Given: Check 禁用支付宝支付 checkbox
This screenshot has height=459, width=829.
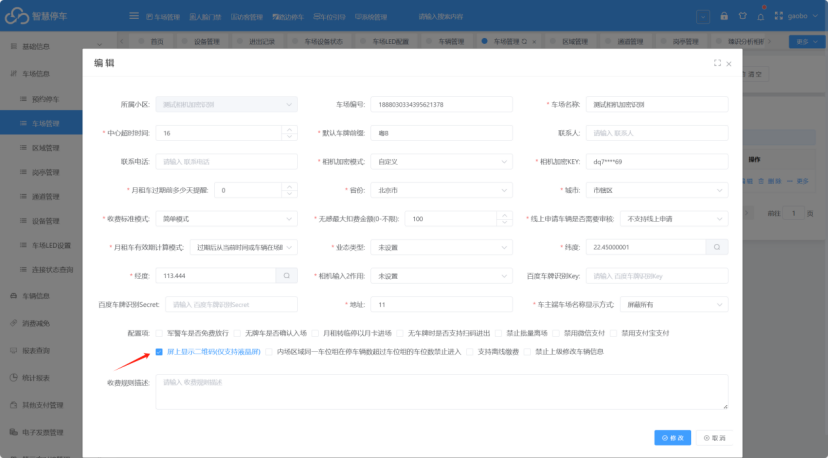Looking at the screenshot, I should point(613,333).
